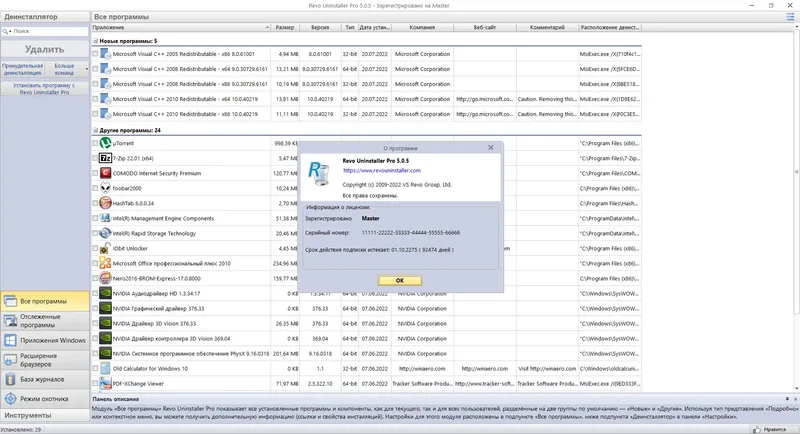Pin the Панель описания panel
800x434 pixels.
[x=787, y=399]
